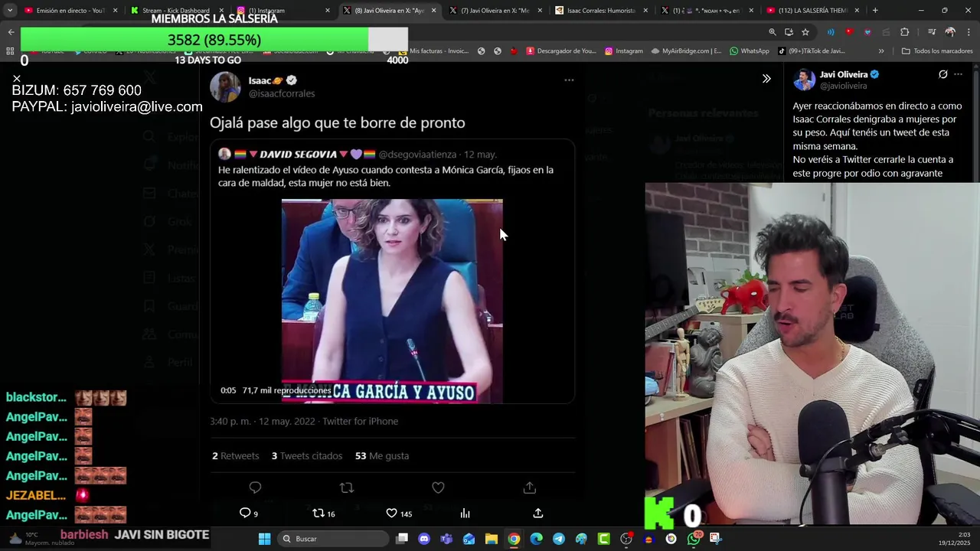Open Discord from taskbar
The width and height of the screenshot is (980, 551).
(424, 539)
